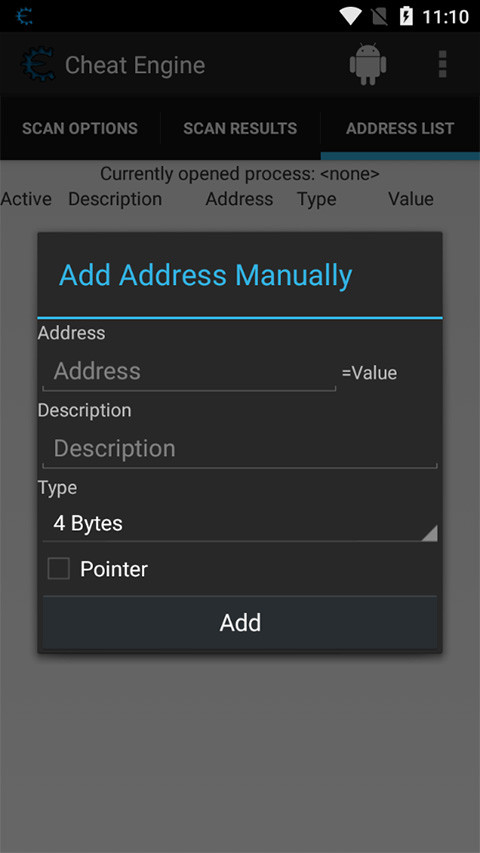Viewport: 480px width, 853px height.
Task: Focus the Address input field
Action: click(189, 372)
